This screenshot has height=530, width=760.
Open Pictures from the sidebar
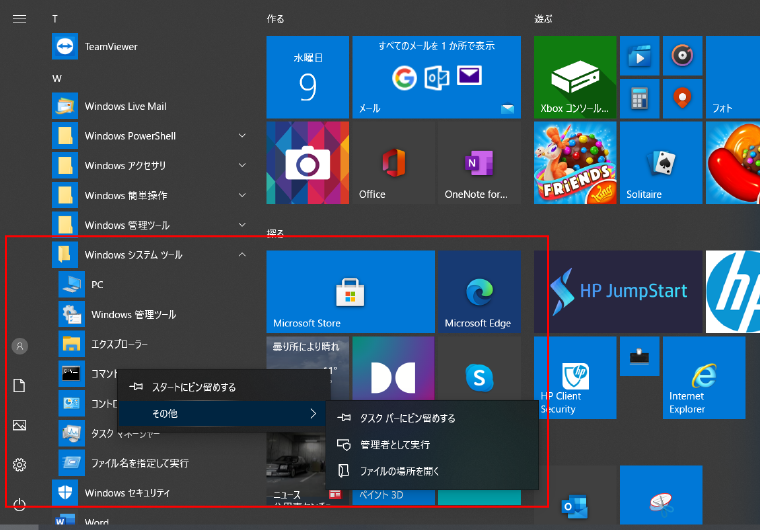click(19, 425)
